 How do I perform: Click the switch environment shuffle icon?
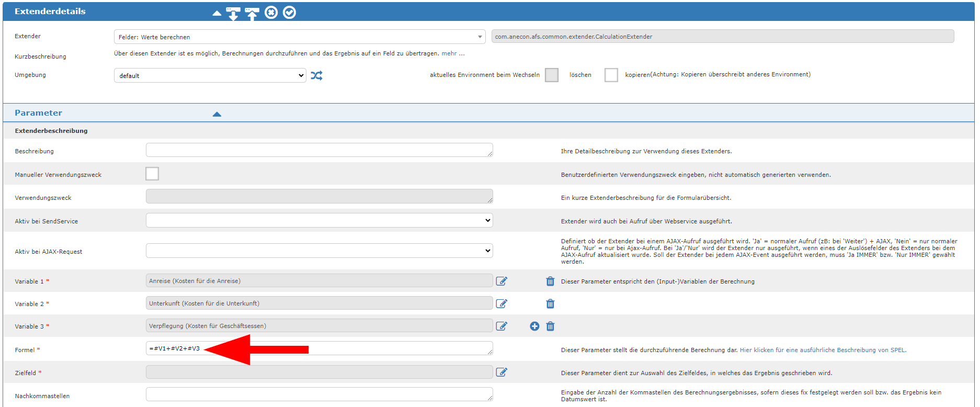click(x=316, y=75)
